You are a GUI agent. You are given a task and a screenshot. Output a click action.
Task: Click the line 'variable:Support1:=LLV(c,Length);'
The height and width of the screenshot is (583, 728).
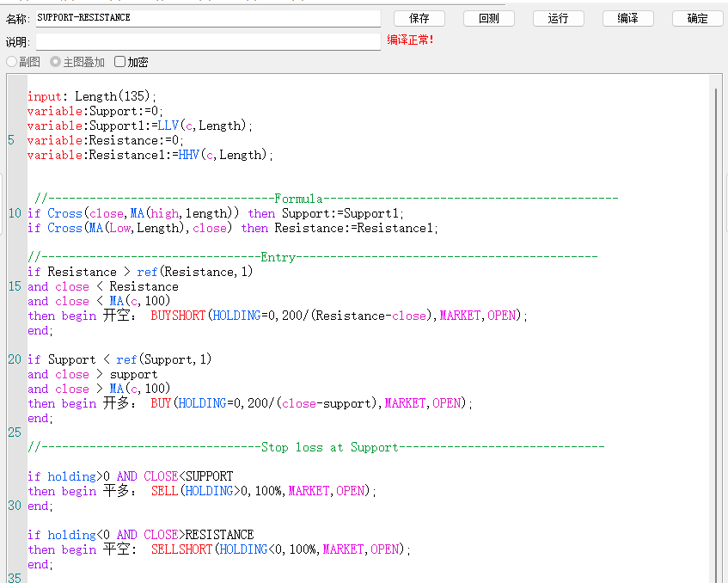(x=140, y=126)
